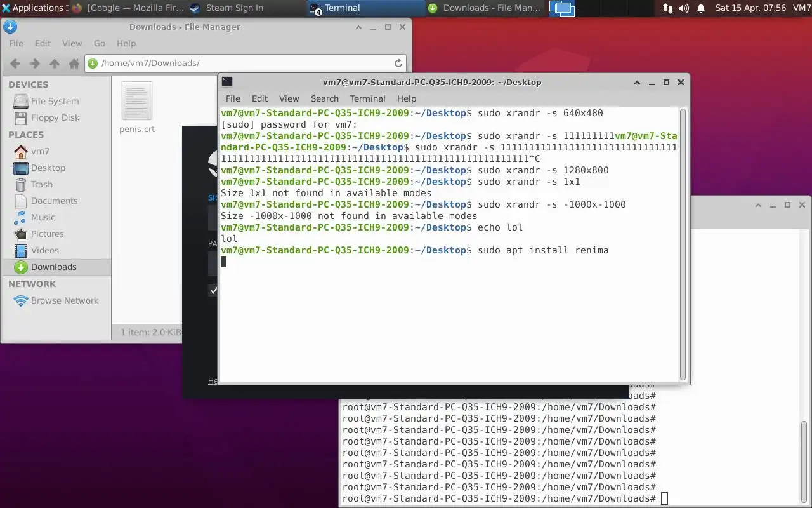Click the root terminal window scrollbar
This screenshot has width=812, height=508.
coord(804,462)
